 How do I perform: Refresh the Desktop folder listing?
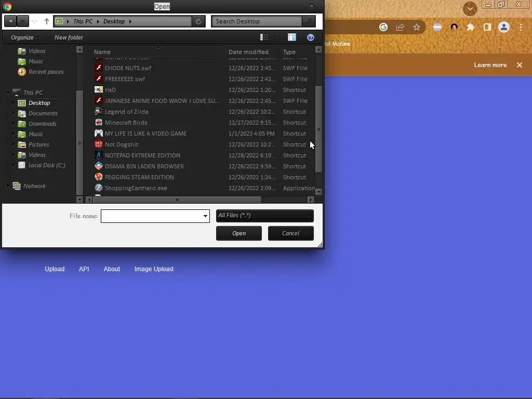198,21
